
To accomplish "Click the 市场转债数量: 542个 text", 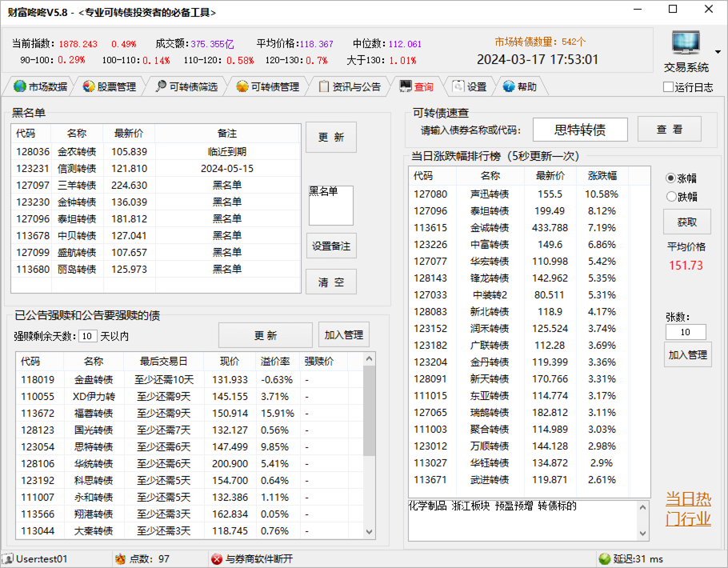I will point(540,42).
